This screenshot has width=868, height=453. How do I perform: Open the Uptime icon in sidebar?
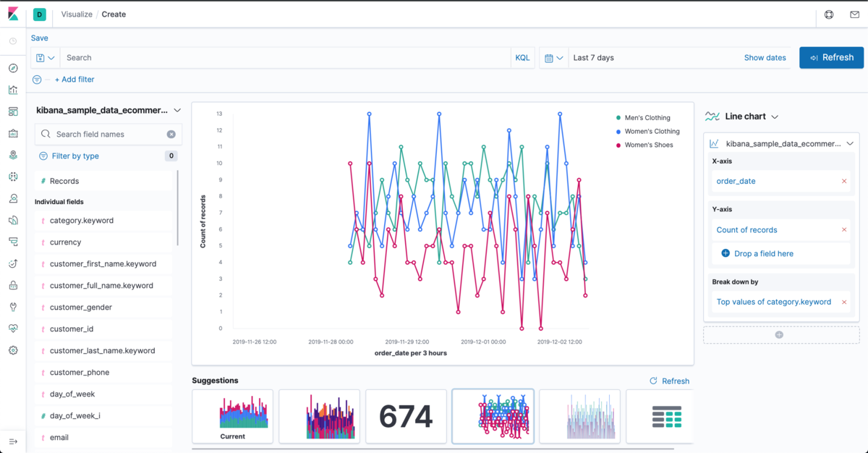coord(13,263)
